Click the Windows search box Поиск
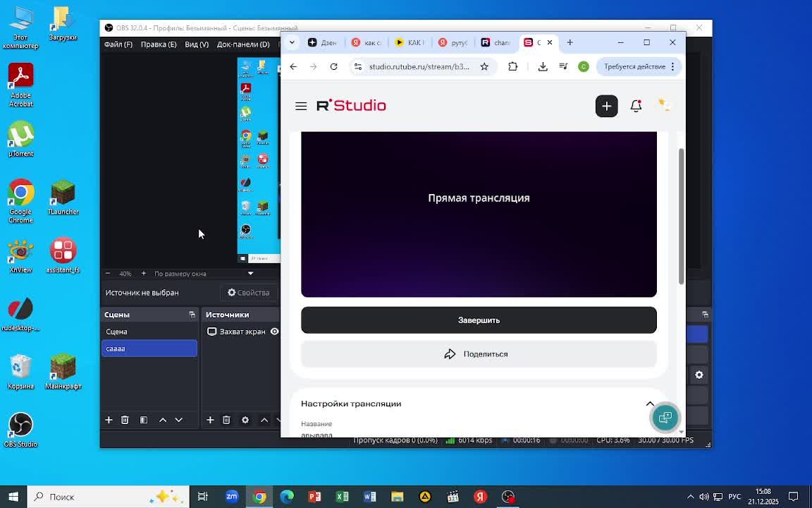The height and width of the screenshot is (508, 812). tap(108, 497)
